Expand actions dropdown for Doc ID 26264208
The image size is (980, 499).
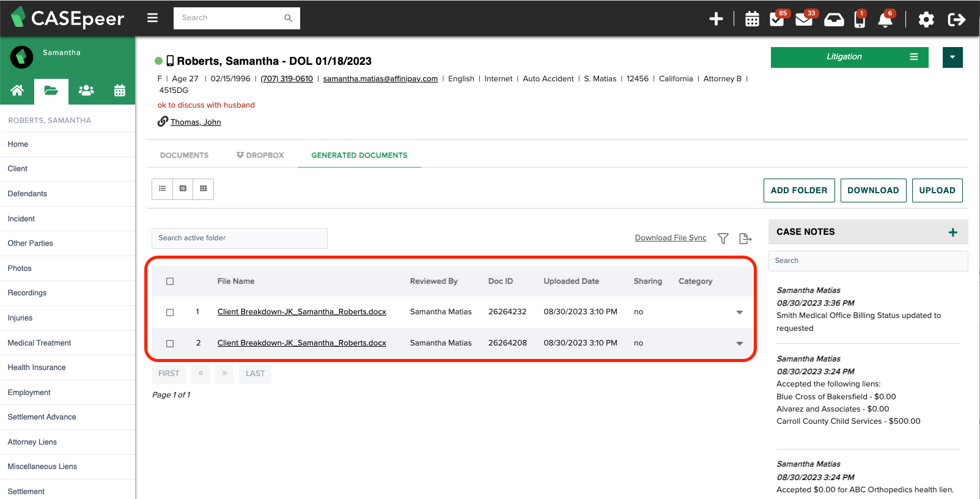click(739, 344)
